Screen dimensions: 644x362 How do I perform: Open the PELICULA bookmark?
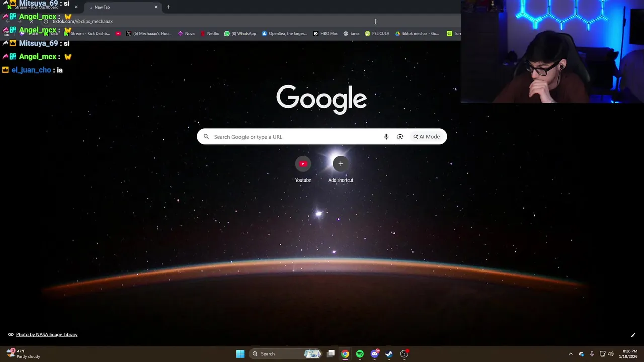tap(377, 34)
